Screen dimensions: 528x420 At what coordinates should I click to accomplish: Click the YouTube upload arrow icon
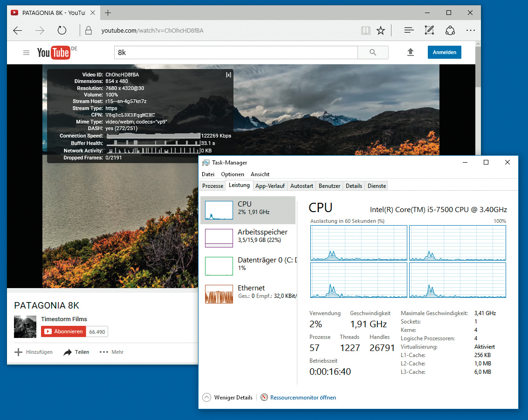pos(411,53)
